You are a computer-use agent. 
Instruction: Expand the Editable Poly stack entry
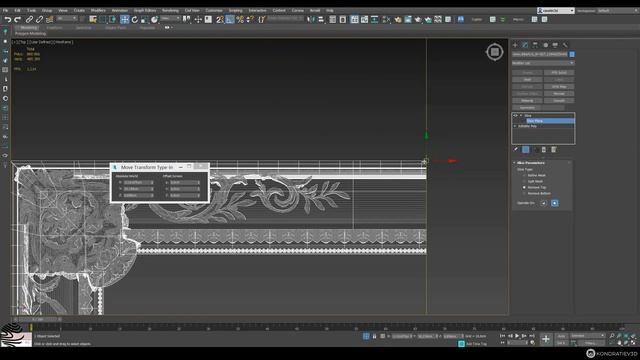click(515, 126)
